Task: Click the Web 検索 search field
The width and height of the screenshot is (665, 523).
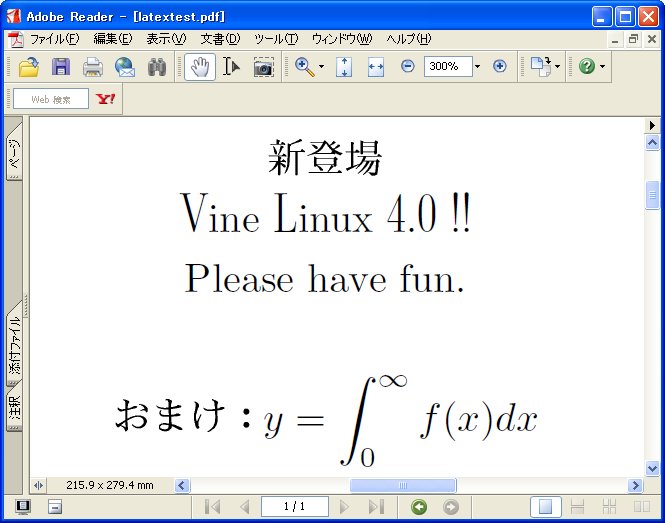Action: click(51, 99)
